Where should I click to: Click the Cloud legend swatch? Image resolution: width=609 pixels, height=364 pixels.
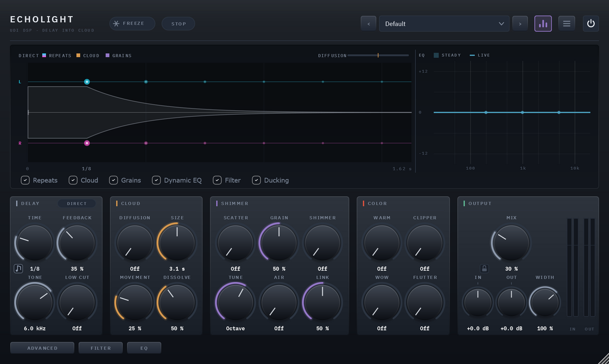78,55
